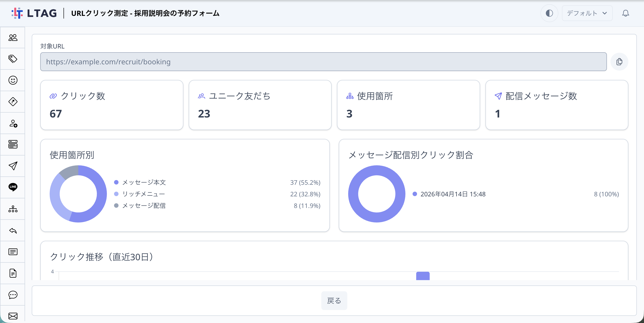Open the add-user sidebar icon

pos(13,123)
